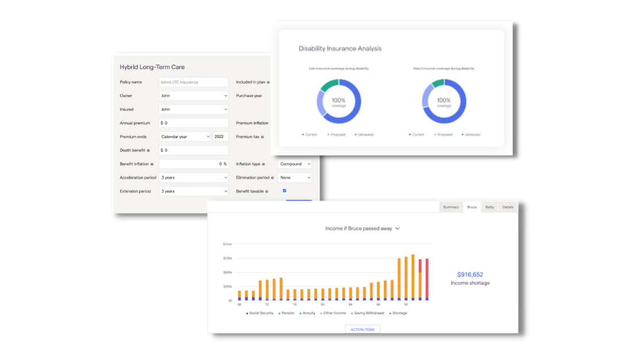
Task: Open the Acceleration period dropdown
Action: pos(193,178)
